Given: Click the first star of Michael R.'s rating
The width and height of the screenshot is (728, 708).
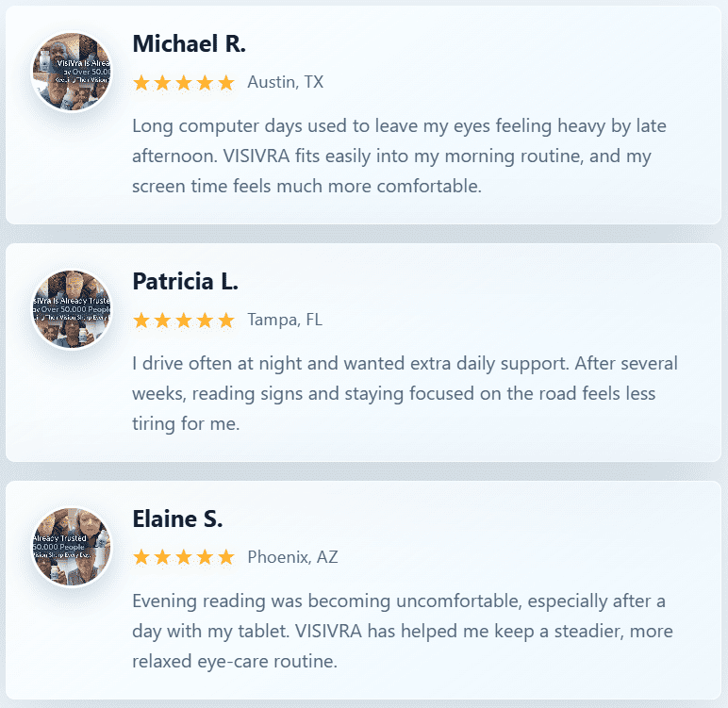Looking at the screenshot, I should click(141, 83).
